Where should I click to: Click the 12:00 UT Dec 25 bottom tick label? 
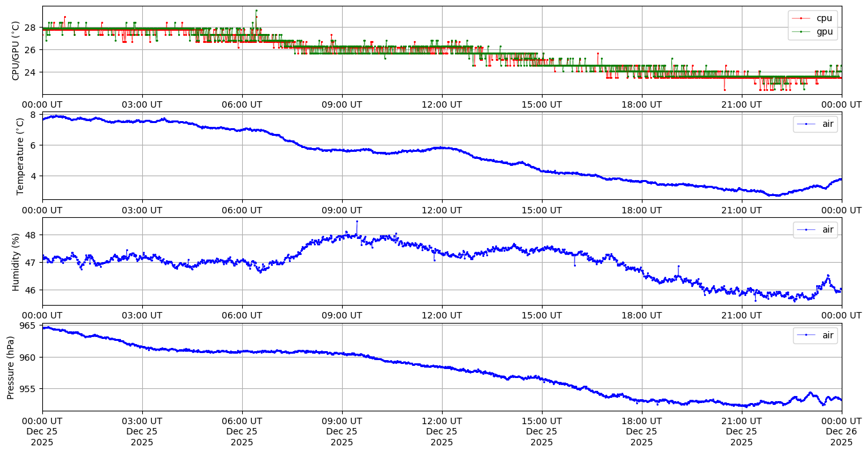pyautogui.click(x=442, y=432)
